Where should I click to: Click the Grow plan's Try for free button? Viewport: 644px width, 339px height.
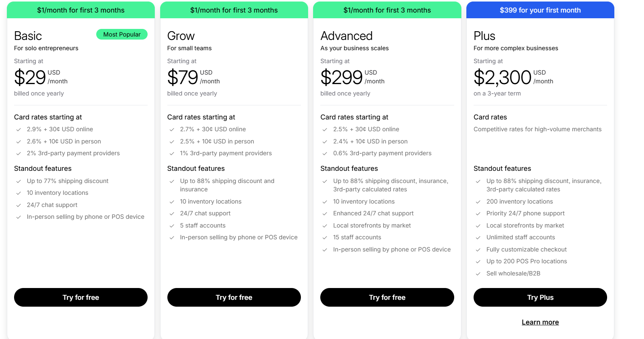tap(234, 297)
